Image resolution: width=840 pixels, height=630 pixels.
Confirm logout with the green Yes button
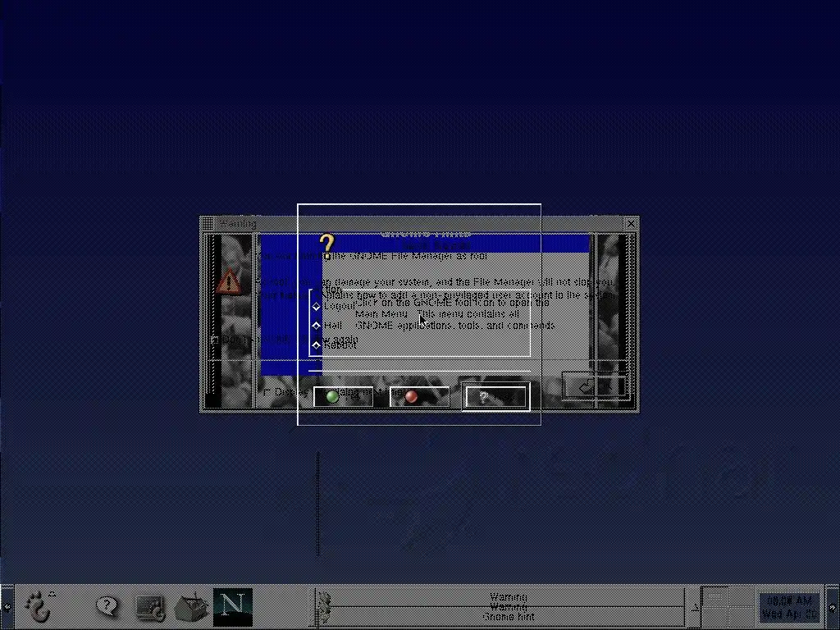[x=344, y=397]
